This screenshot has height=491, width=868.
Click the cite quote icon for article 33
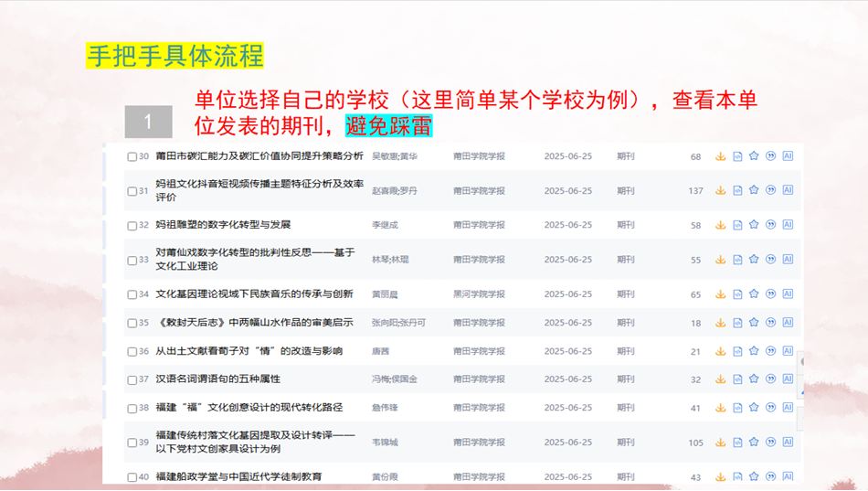click(770, 260)
